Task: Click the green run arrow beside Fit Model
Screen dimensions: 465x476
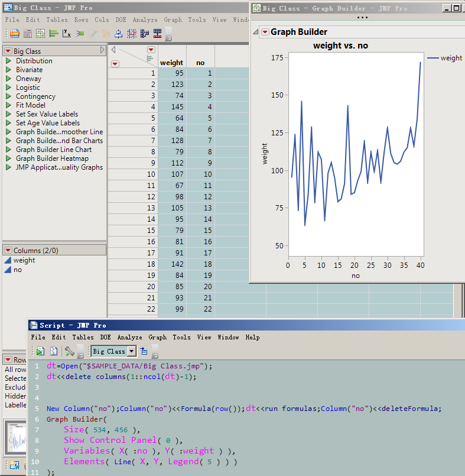Action: (x=9, y=105)
